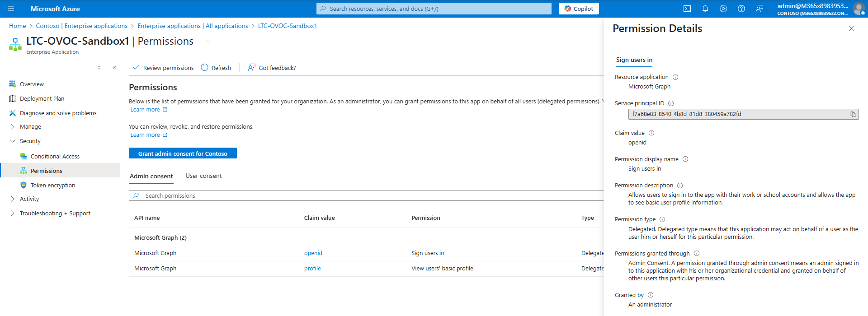Image resolution: width=868 pixels, height=316 pixels.
Task: Open Contoso | Enterprise applications breadcrumb
Action: point(82,26)
